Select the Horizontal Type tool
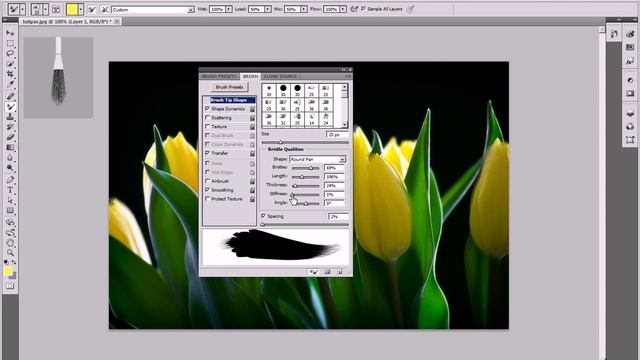Image resolution: width=640 pixels, height=360 pixels. [x=10, y=190]
